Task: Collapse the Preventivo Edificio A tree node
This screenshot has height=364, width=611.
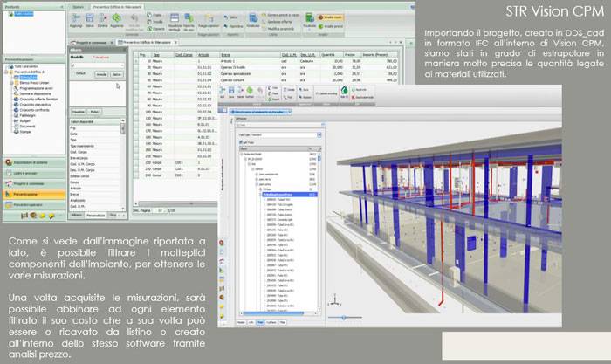Action: [6, 72]
